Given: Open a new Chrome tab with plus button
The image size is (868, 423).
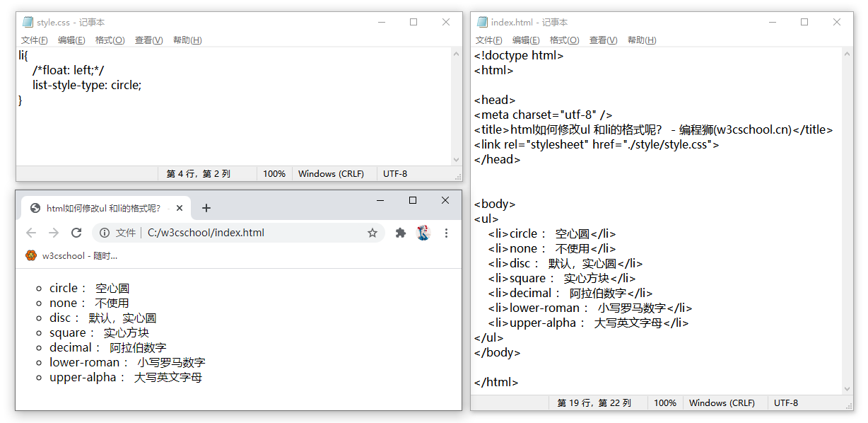Looking at the screenshot, I should pos(206,208).
